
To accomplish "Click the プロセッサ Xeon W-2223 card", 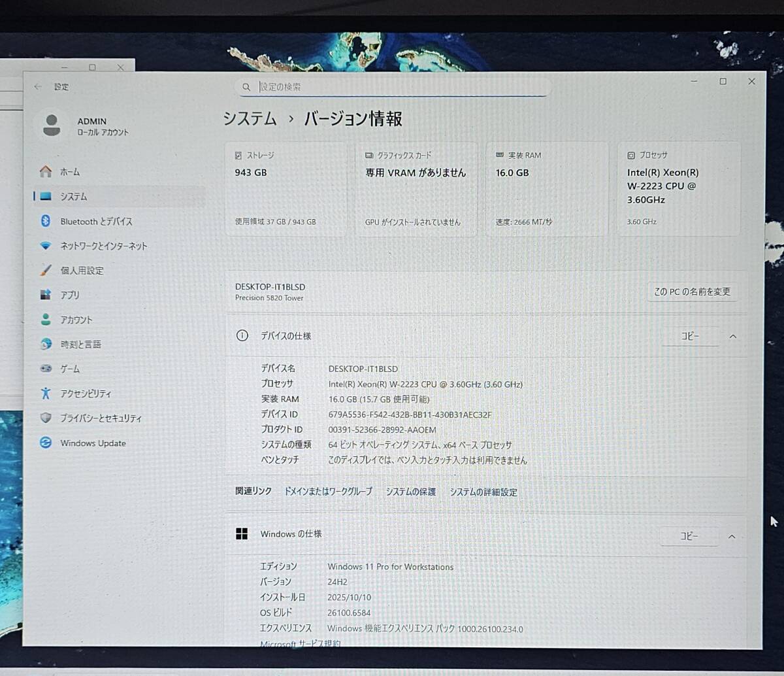I will tap(679, 189).
